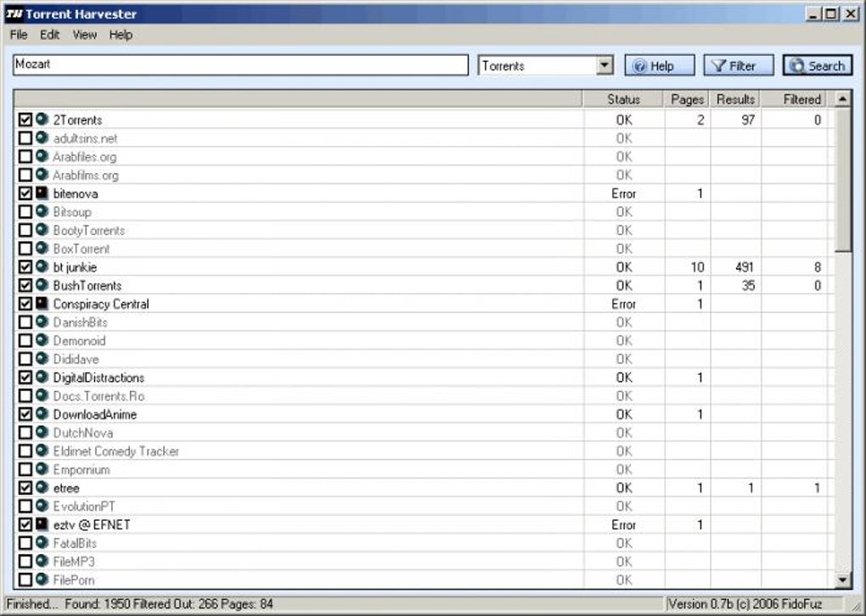Click the Torrent Harvester title bar logo
The height and width of the screenshot is (616, 866).
point(14,14)
